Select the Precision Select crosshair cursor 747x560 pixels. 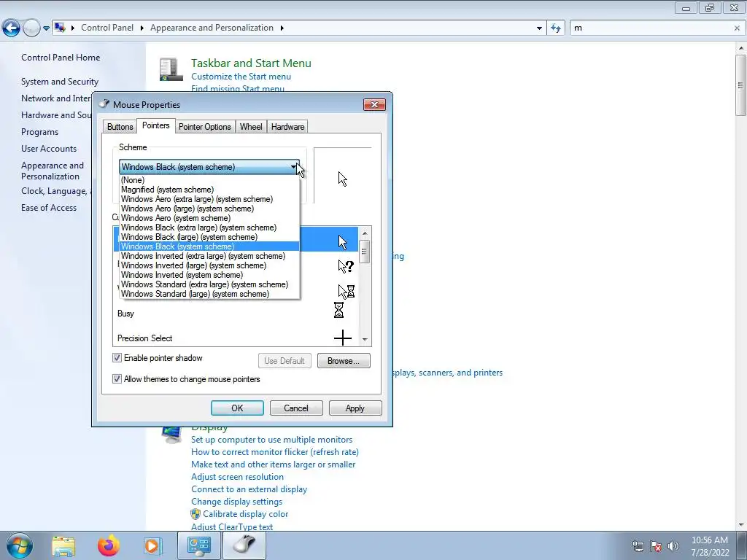pos(343,338)
